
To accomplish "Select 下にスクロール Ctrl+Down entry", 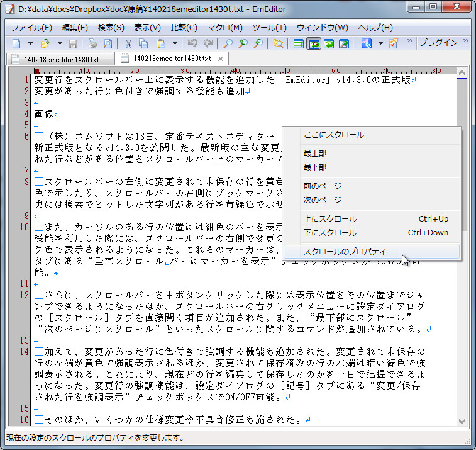I will (x=372, y=233).
